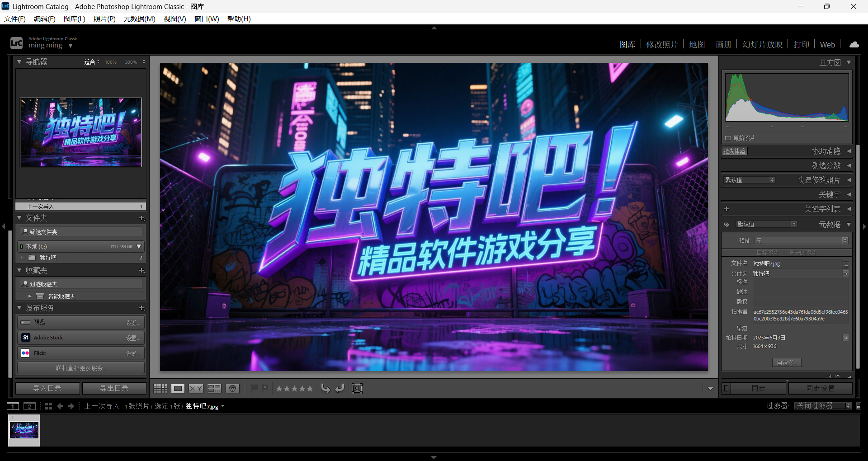Open the 文件 menu
The width and height of the screenshot is (868, 461).
tap(14, 19)
